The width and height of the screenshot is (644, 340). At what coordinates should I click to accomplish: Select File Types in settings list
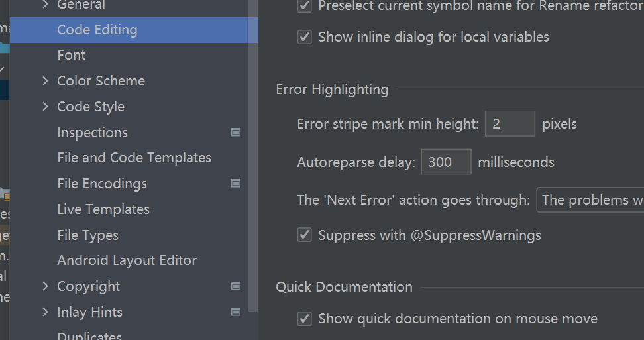point(87,235)
